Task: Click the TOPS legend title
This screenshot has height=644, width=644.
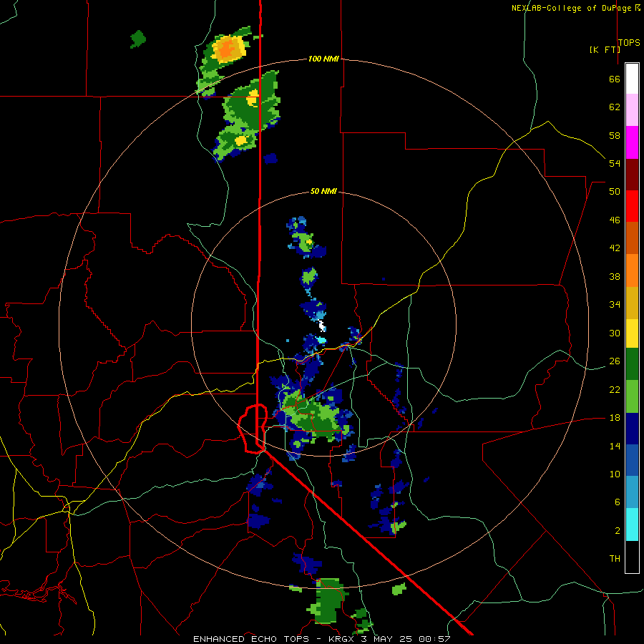Action: pyautogui.click(x=629, y=42)
